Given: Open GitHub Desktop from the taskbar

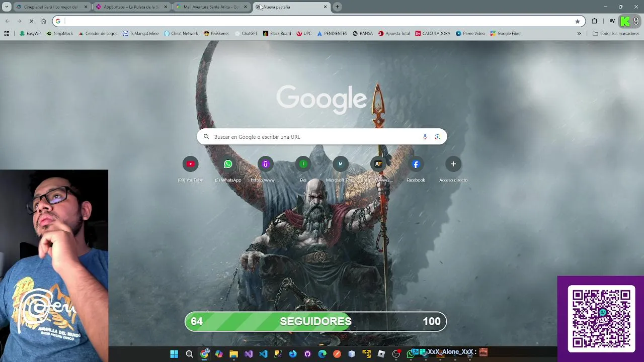Looking at the screenshot, I should 307,354.
